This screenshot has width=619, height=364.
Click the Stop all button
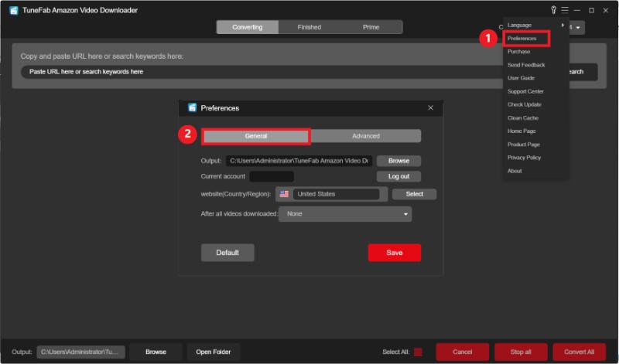point(521,352)
